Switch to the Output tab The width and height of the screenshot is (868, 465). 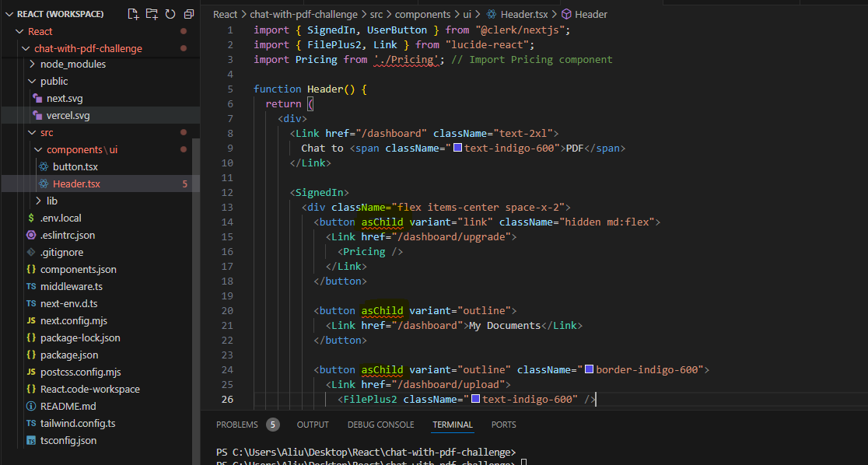pos(313,425)
